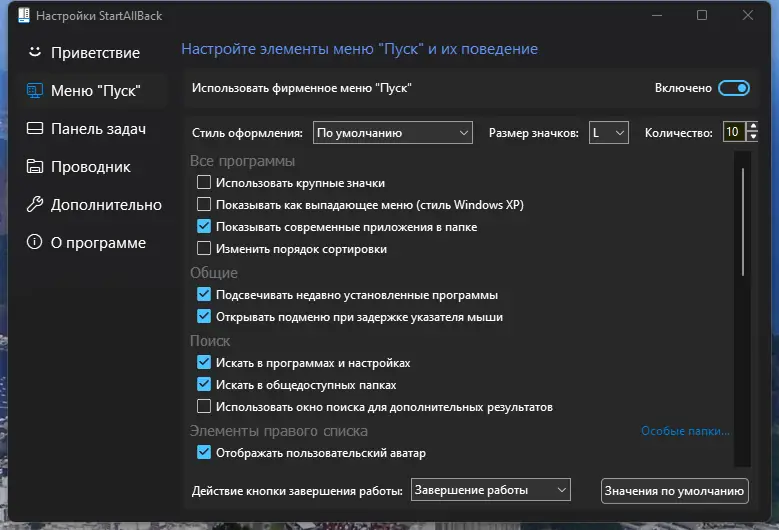Switch to the Дополнительно section
779x530 pixels.
(106, 205)
